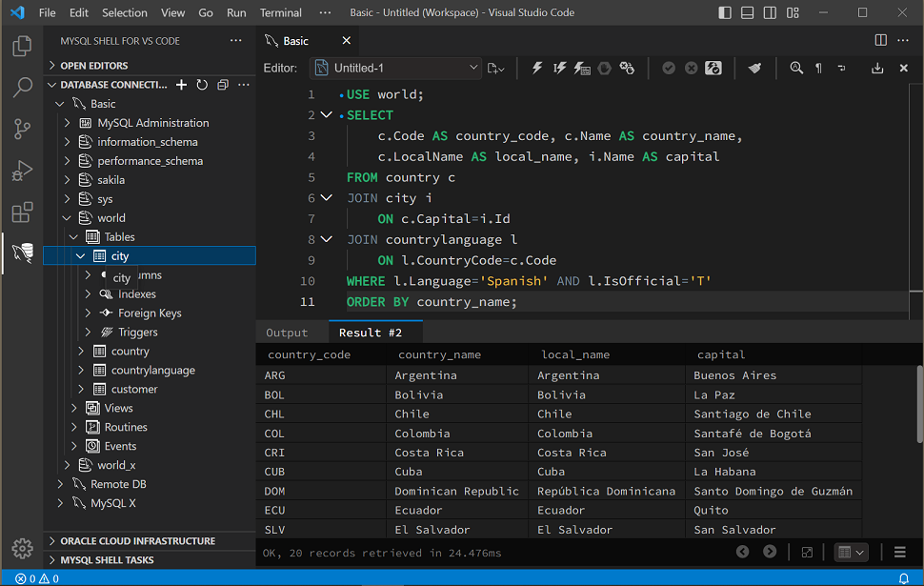This screenshot has width=924, height=586.
Task: Refresh the database connections list
Action: pyautogui.click(x=202, y=85)
